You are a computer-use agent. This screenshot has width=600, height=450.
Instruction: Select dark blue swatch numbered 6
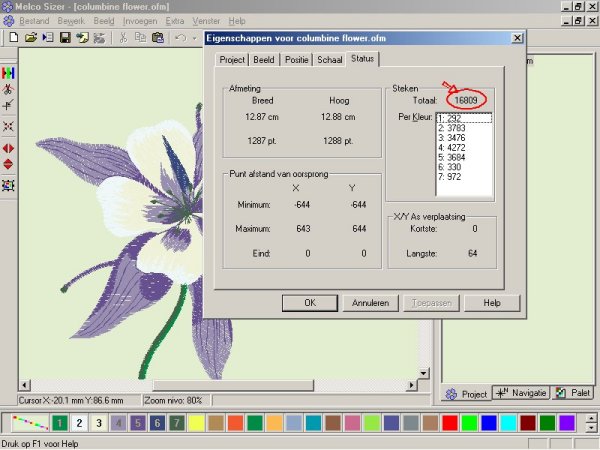click(157, 423)
